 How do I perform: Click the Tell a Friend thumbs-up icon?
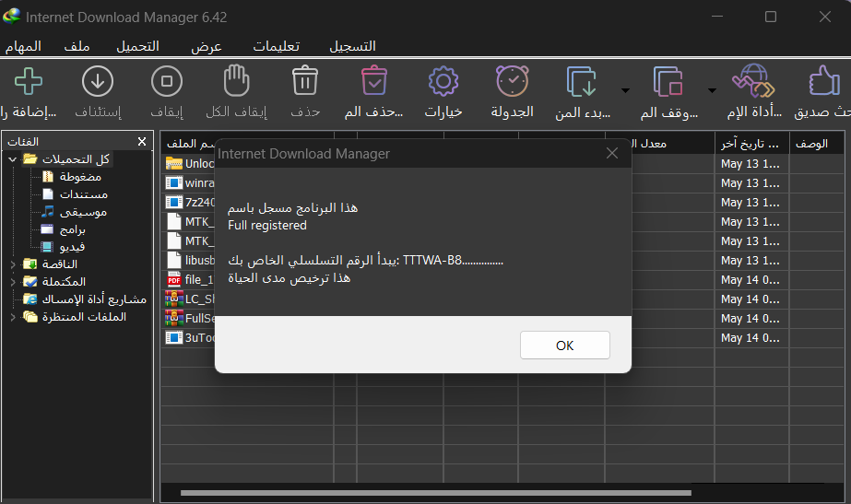824,81
